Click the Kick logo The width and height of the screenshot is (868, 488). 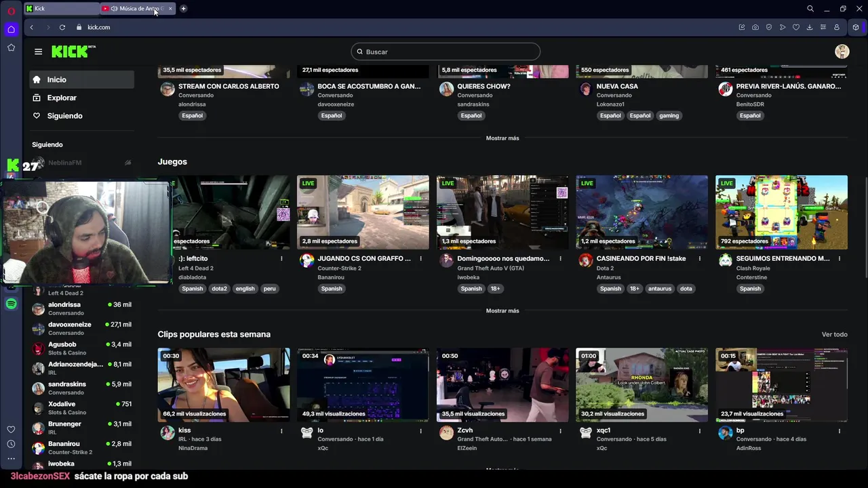coord(73,52)
